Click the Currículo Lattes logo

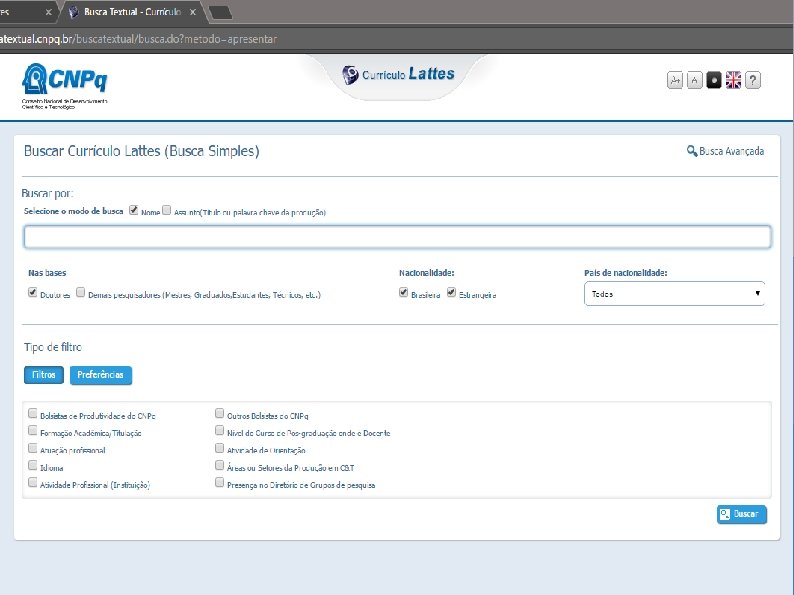coord(398,74)
